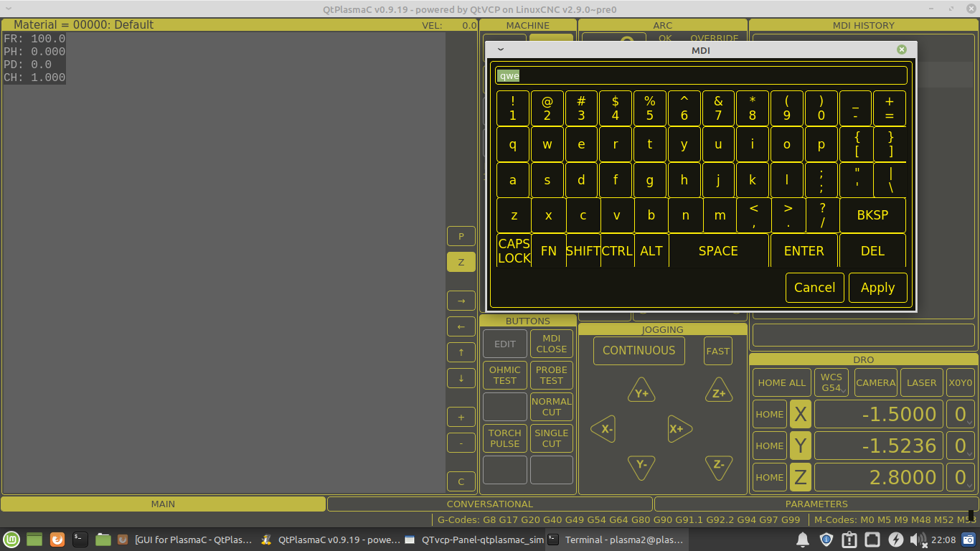This screenshot has height=551, width=980.
Task: Jog left using X- arrow
Action: click(x=604, y=429)
